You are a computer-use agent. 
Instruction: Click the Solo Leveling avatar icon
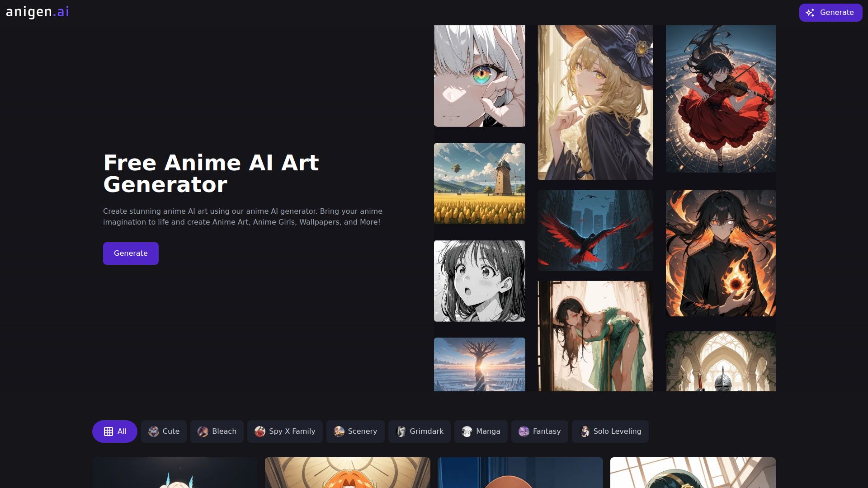585,432
